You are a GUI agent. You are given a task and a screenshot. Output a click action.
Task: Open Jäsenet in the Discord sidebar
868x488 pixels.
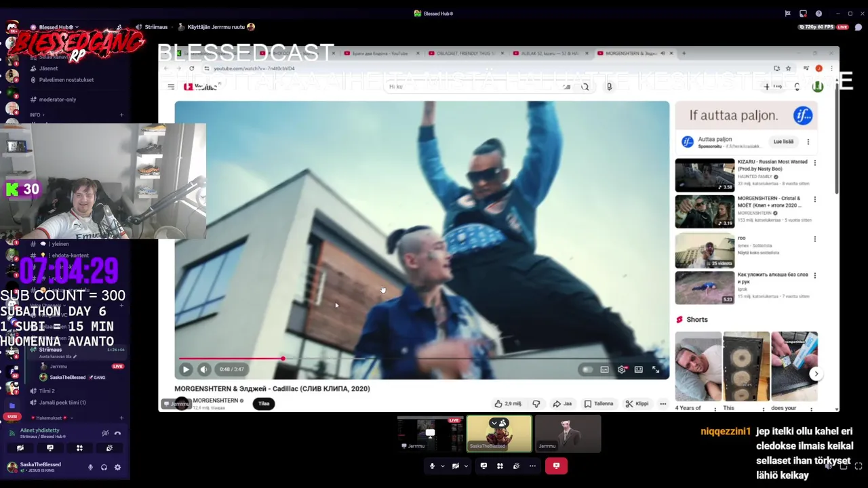(x=48, y=68)
